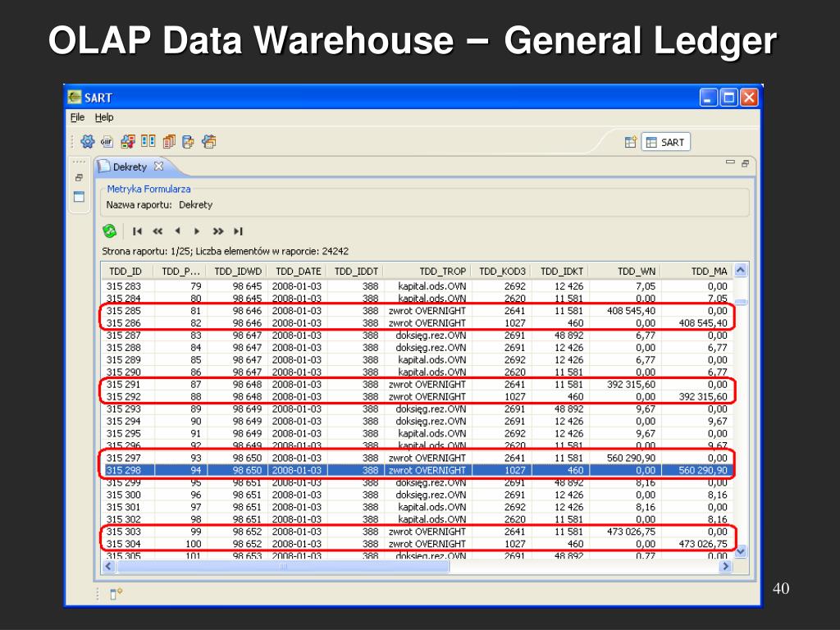Viewport: 840px width, 630px height.
Task: Select the highlighted row 315 298
Action: tap(418, 470)
